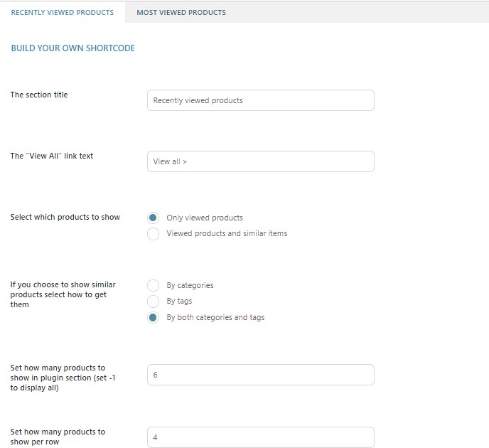
Task: Click the "View All" link text label
Action: [x=52, y=156]
